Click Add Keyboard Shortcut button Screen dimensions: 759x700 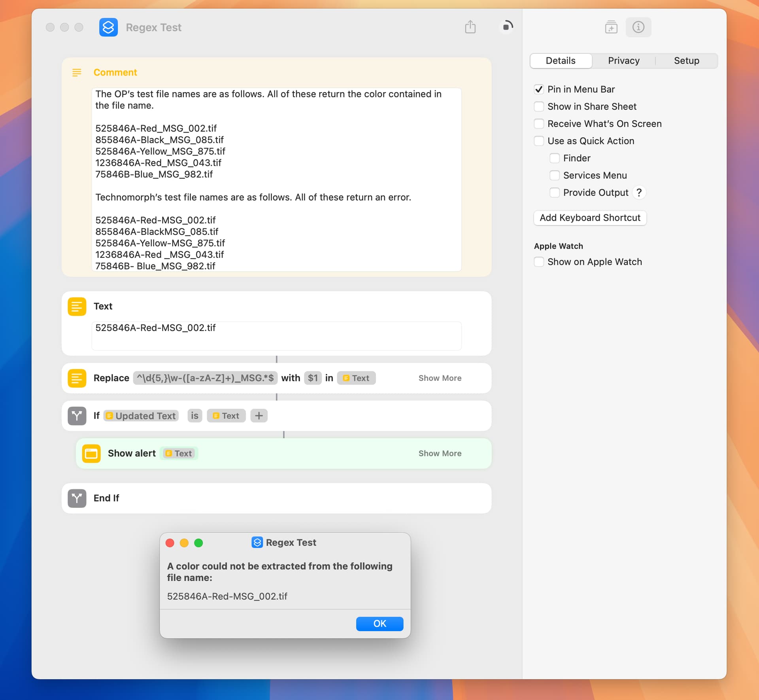(x=590, y=218)
